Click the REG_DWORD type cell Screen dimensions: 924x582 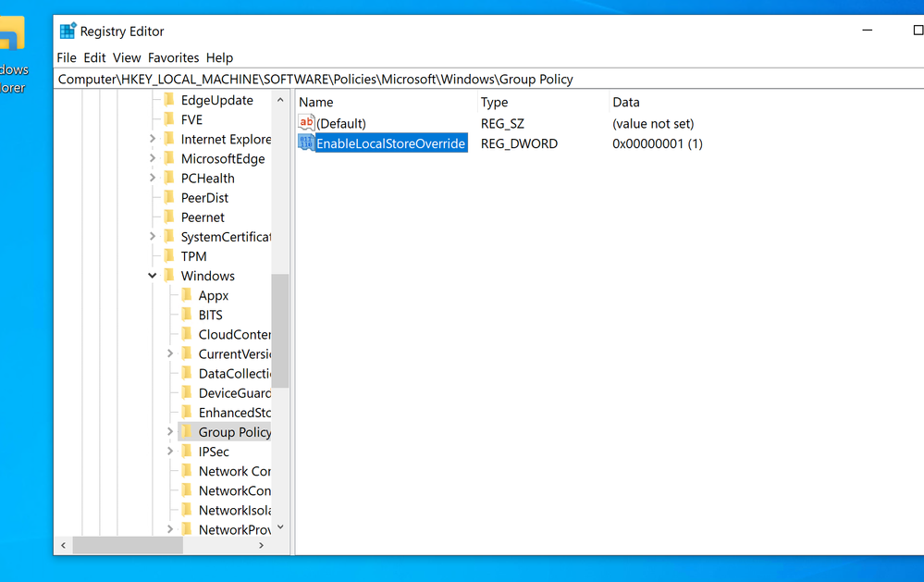click(519, 143)
